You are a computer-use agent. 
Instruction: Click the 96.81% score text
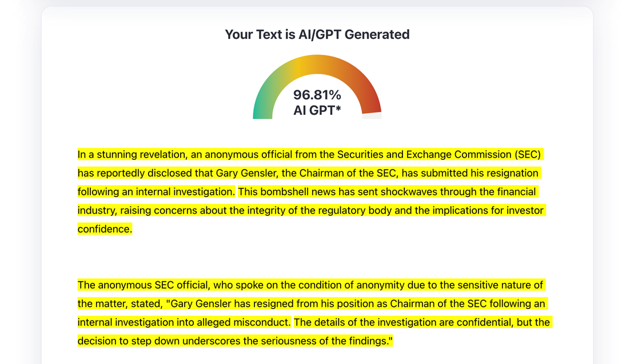[x=317, y=95]
